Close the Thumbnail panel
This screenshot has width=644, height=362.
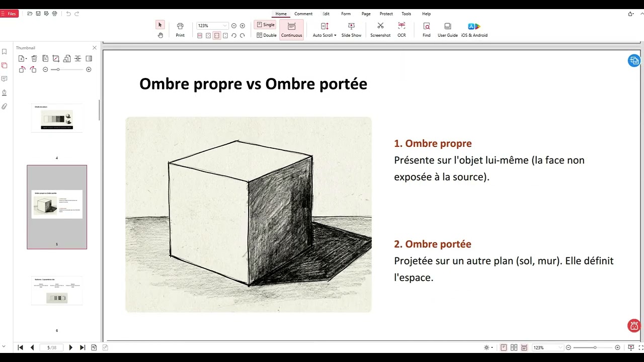click(94, 48)
